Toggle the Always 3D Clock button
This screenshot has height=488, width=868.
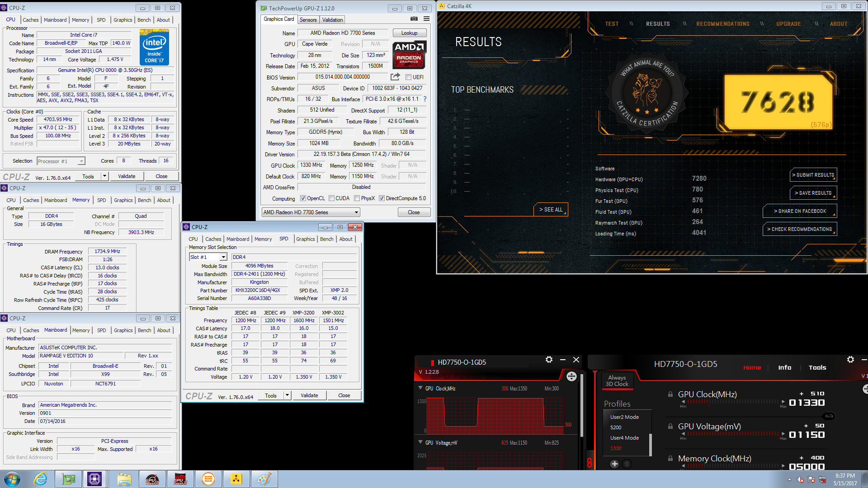coord(617,380)
